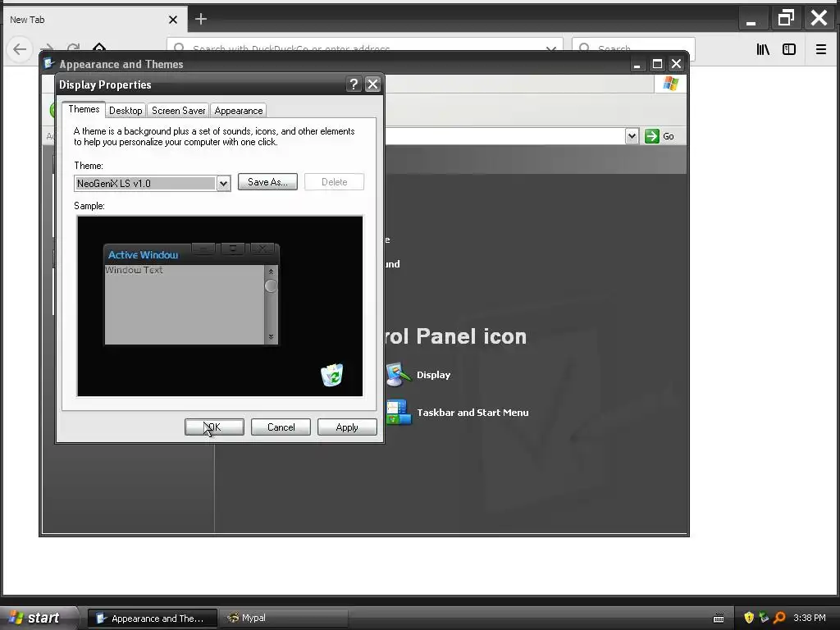Open the Screen Saver tab
This screenshot has width=840, height=630.
pyautogui.click(x=178, y=111)
